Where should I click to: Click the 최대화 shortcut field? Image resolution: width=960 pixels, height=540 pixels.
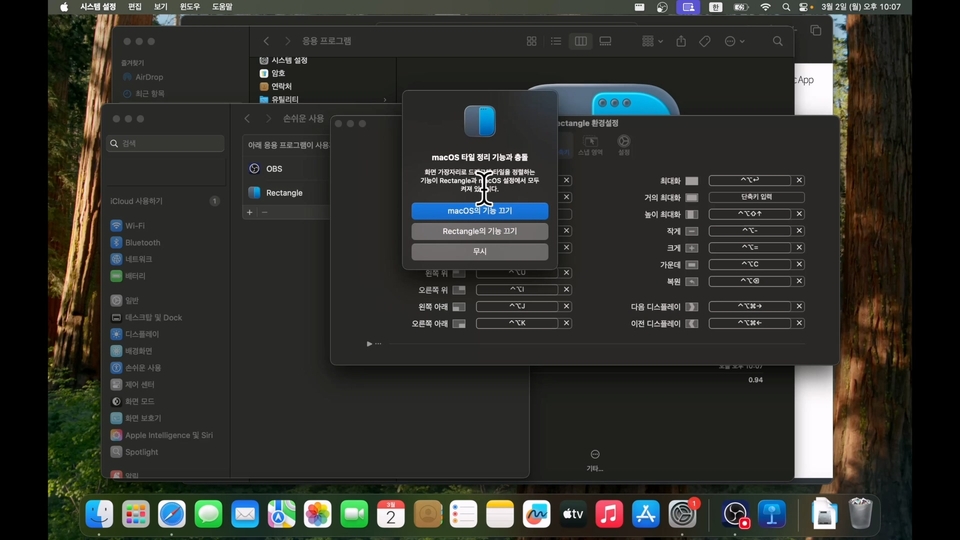pyautogui.click(x=749, y=181)
